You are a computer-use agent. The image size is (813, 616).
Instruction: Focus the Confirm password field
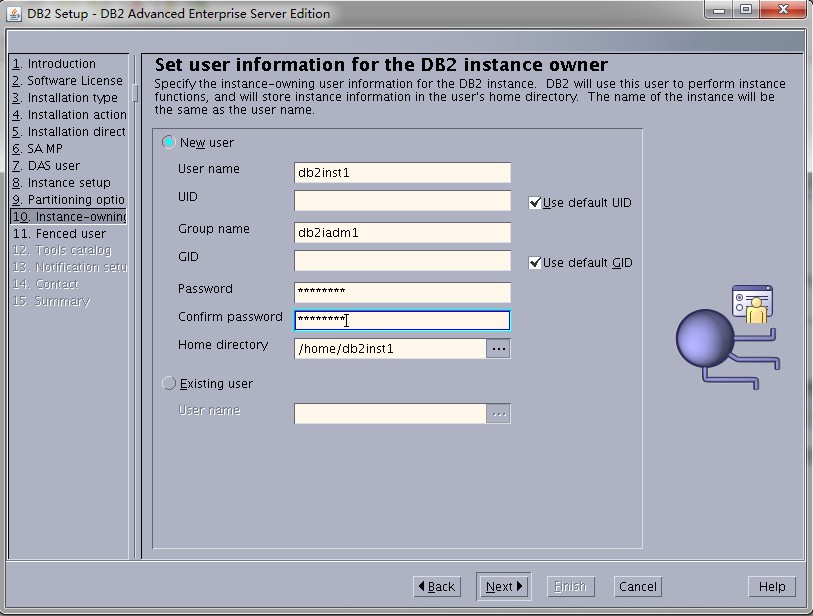[402, 320]
